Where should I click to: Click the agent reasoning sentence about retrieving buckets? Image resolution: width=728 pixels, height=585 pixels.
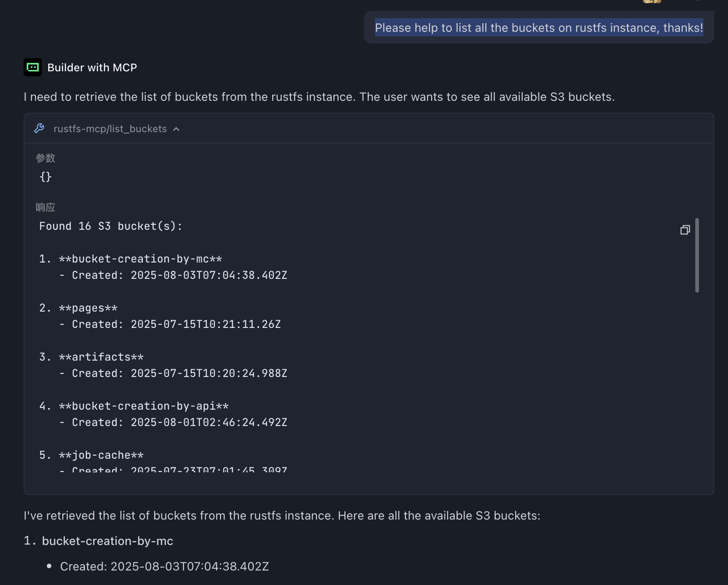click(319, 97)
